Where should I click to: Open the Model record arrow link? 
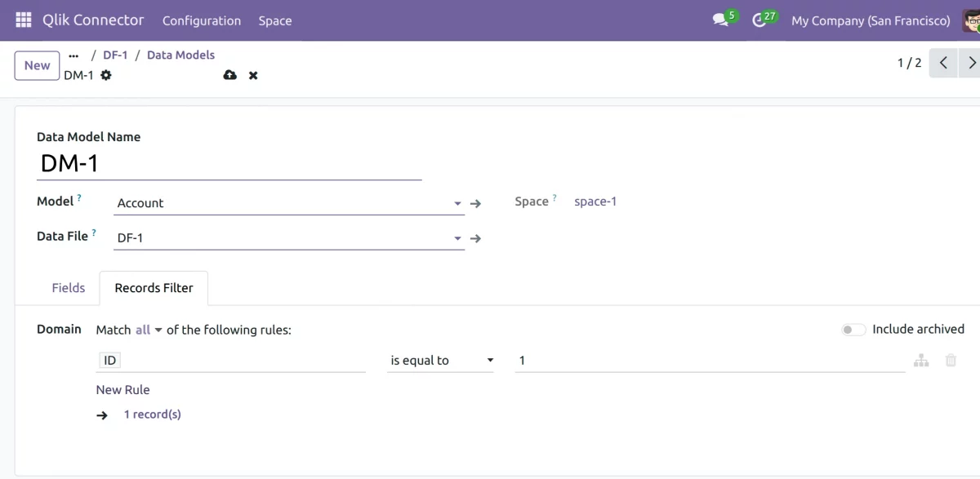[x=476, y=203]
